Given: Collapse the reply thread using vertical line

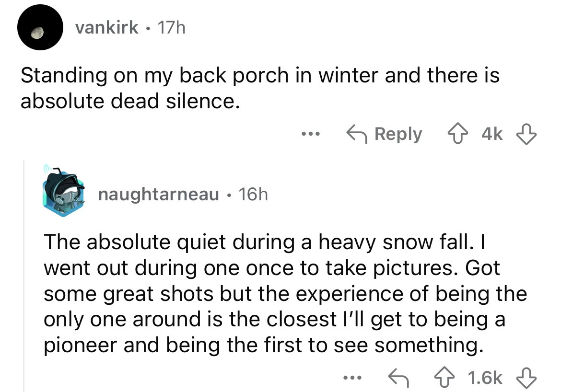Looking at the screenshot, I should point(24,273).
